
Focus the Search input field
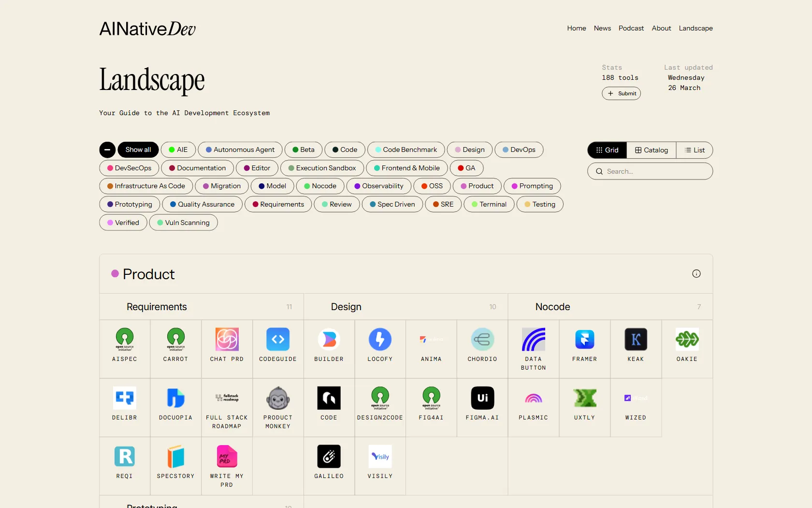[650, 171]
